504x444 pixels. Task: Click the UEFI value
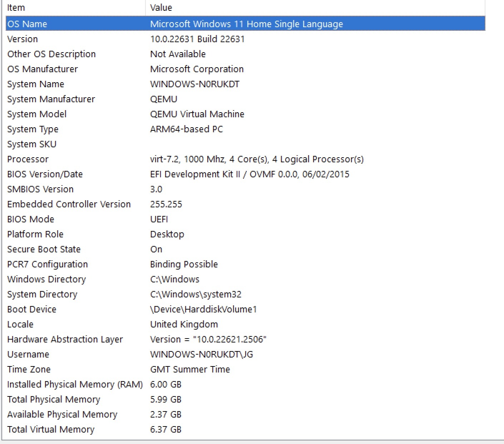point(159,219)
